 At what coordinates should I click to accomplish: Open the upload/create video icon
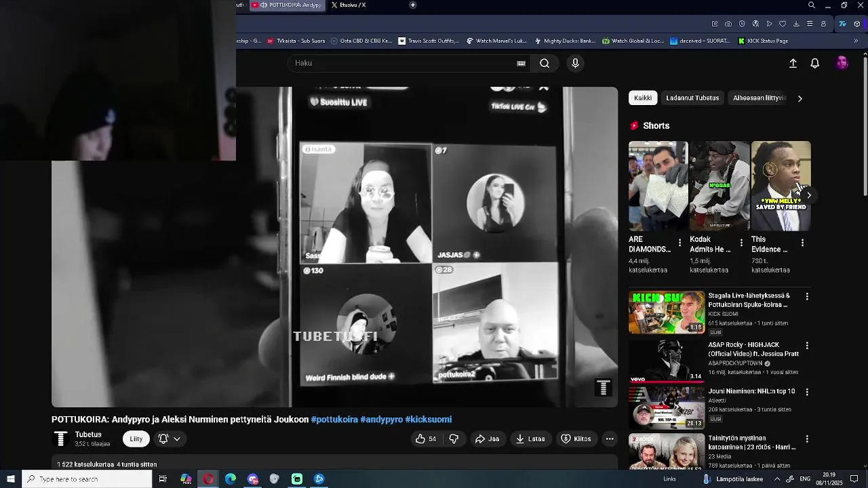[x=793, y=63]
